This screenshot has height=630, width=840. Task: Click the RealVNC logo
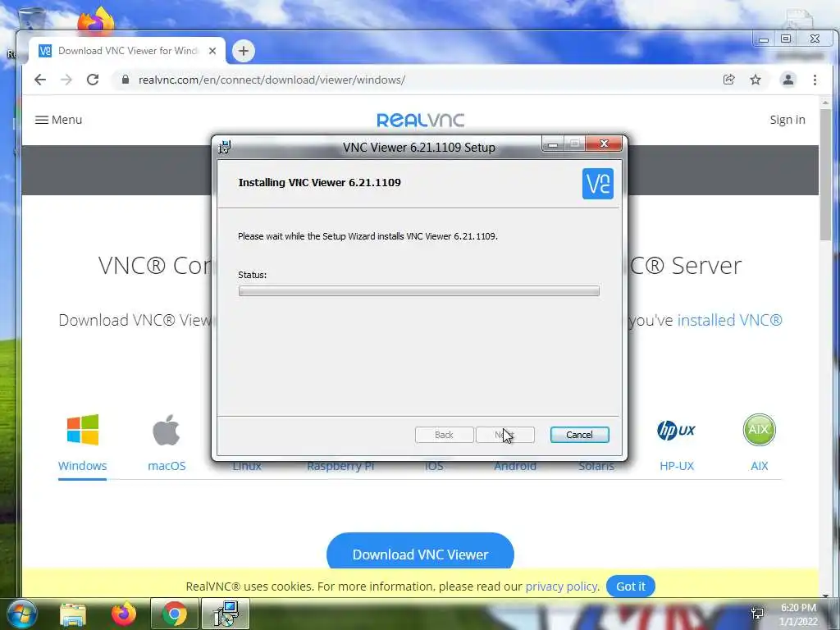421,120
